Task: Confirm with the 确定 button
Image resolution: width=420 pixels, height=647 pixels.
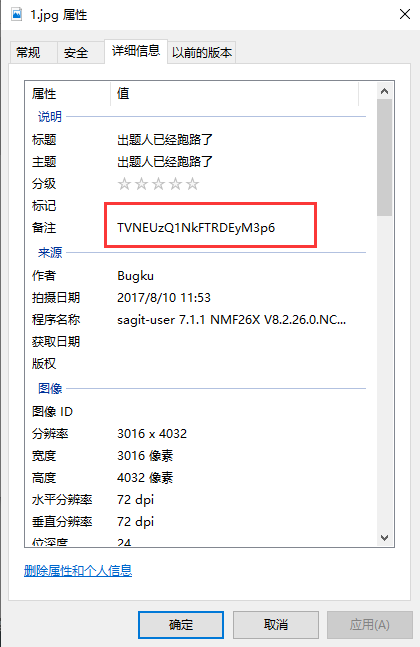Action: tap(181, 625)
